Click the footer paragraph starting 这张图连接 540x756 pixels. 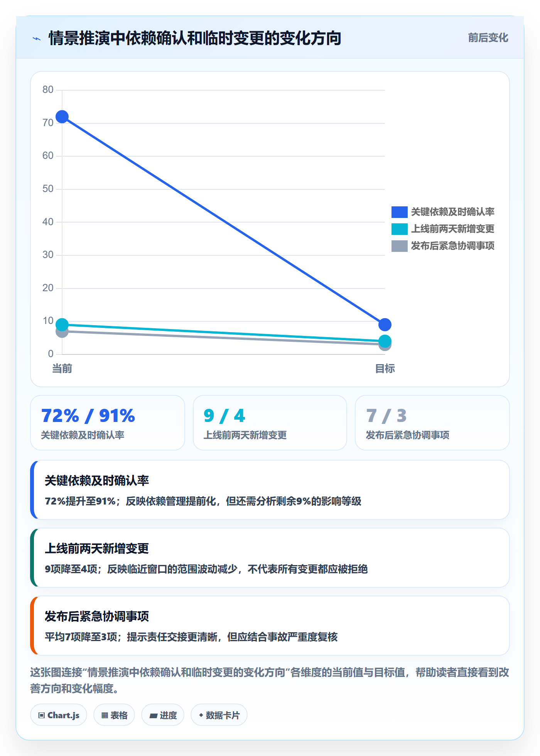click(x=270, y=680)
